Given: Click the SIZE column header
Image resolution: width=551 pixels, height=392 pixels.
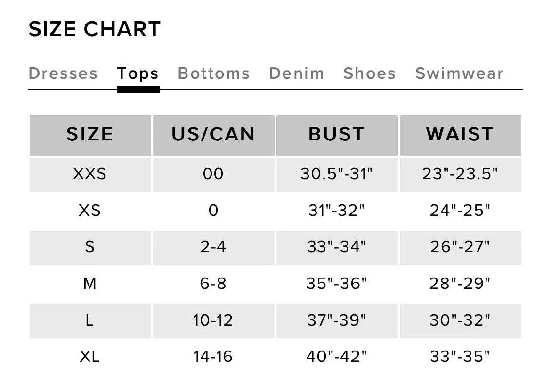Looking at the screenshot, I should 90,135.
